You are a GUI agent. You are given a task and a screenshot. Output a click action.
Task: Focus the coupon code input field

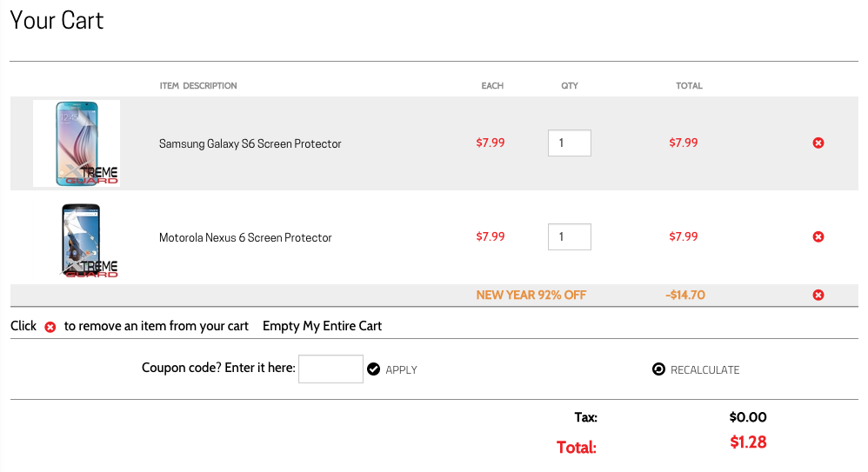pyautogui.click(x=331, y=369)
